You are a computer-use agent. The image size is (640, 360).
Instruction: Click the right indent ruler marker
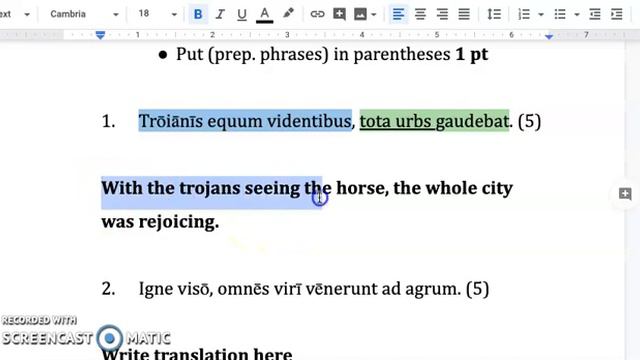pos(549,36)
